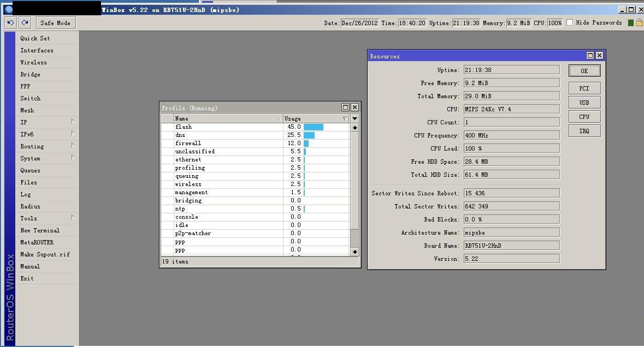Sort by Usage column header
The width and height of the screenshot is (644, 347).
pyautogui.click(x=316, y=118)
